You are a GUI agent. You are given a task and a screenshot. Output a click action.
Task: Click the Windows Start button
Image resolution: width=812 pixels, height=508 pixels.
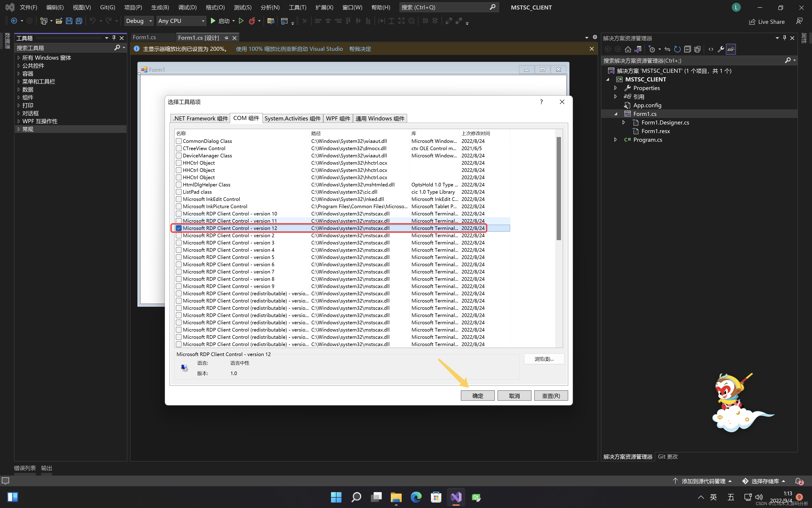[x=336, y=497]
